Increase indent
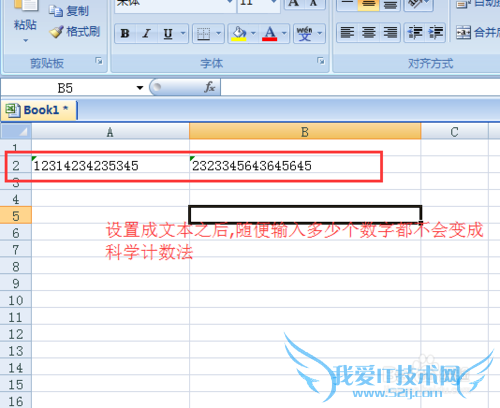This screenshot has width=500, height=408. click(436, 33)
